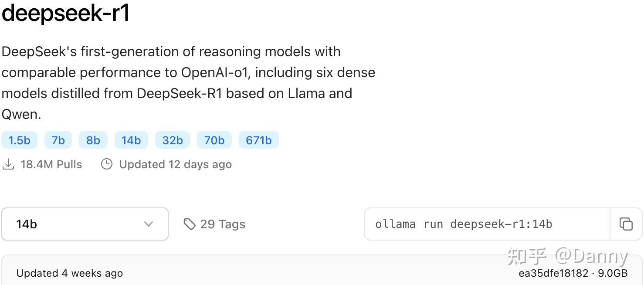Click the clock icon beside Updated

pos(107,164)
